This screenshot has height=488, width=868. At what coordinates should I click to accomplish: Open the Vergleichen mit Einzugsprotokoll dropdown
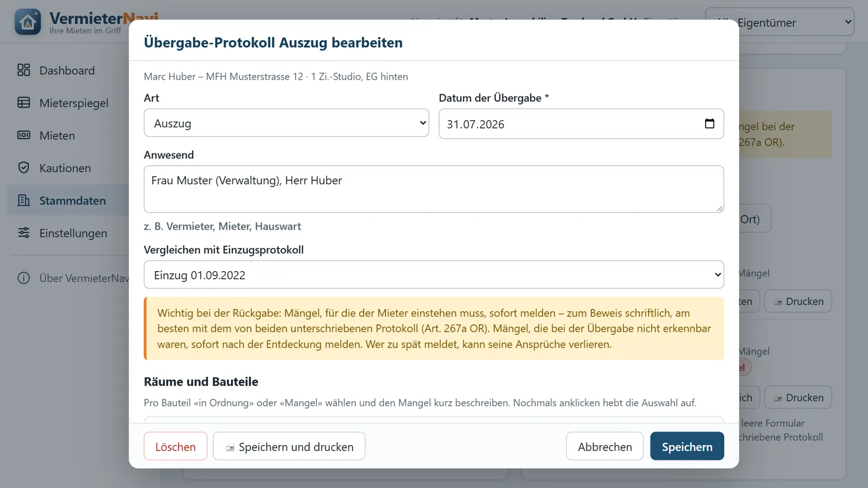pos(434,275)
